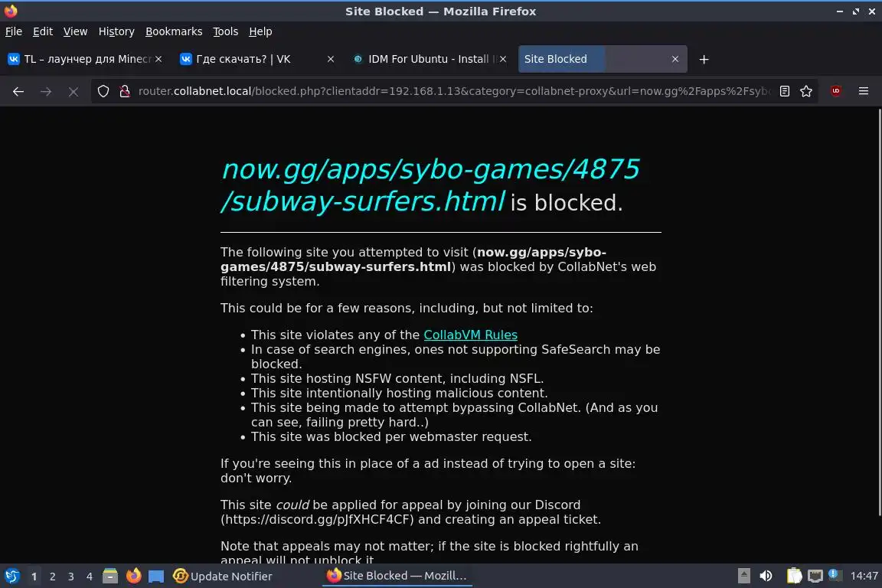Open the uBlock Origin extension
Screen dimensions: 882x588
pyautogui.click(x=836, y=91)
